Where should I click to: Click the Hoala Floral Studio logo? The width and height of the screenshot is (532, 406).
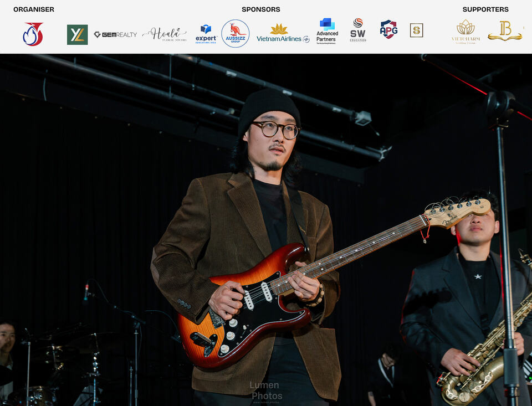(x=165, y=34)
